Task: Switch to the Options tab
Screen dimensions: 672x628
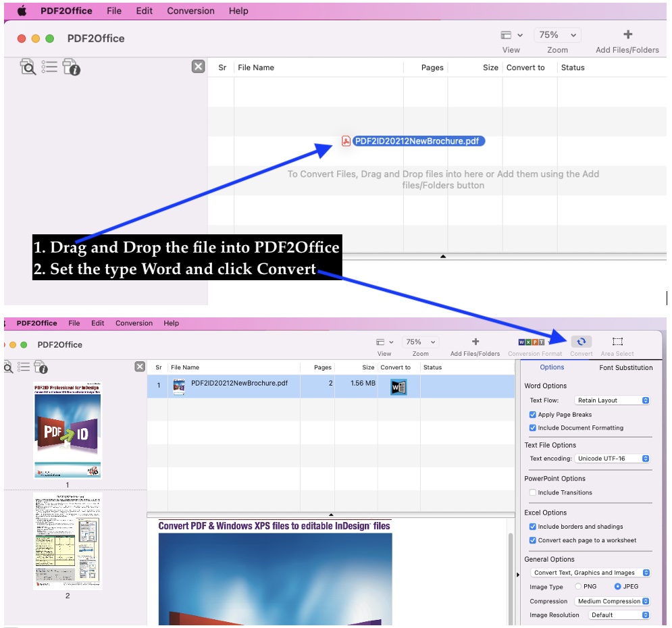Action: (x=552, y=367)
